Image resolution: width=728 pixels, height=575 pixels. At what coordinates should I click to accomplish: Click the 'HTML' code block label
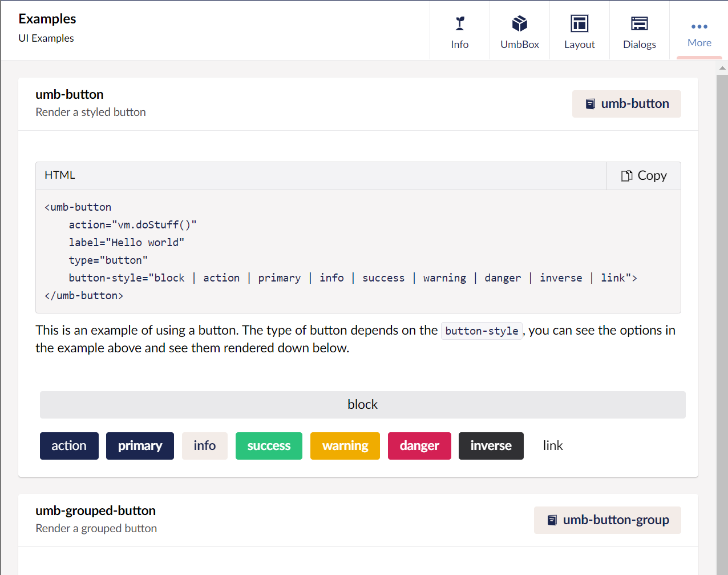[x=60, y=175]
